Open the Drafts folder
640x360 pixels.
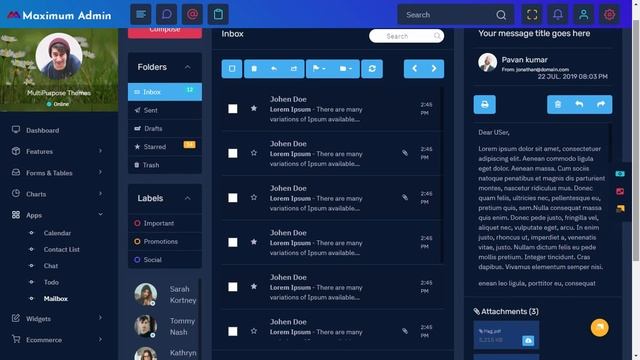pos(165,128)
